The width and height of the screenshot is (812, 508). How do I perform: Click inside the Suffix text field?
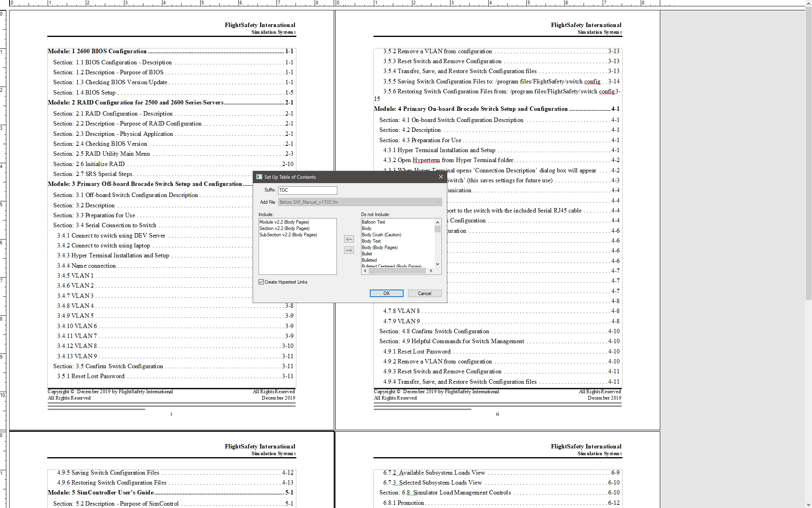tap(307, 190)
